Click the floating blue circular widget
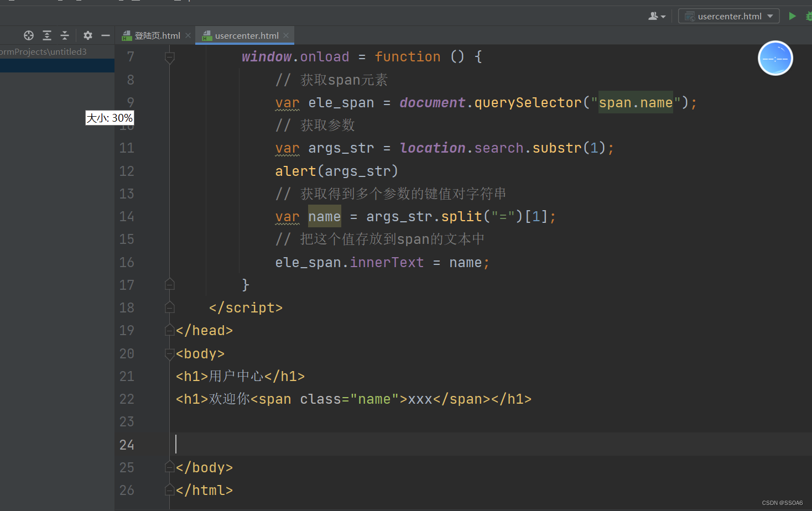This screenshot has height=511, width=812. 775,58
